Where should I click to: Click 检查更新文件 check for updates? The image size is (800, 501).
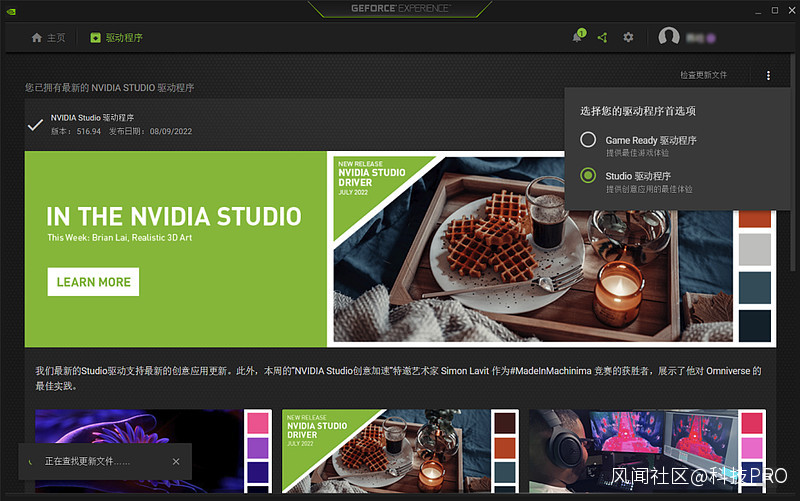tap(703, 75)
